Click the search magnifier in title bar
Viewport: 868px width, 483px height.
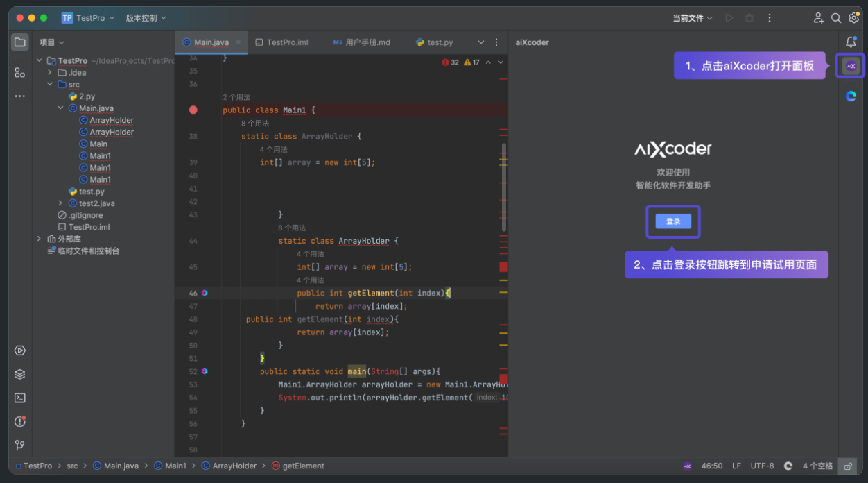tap(836, 17)
